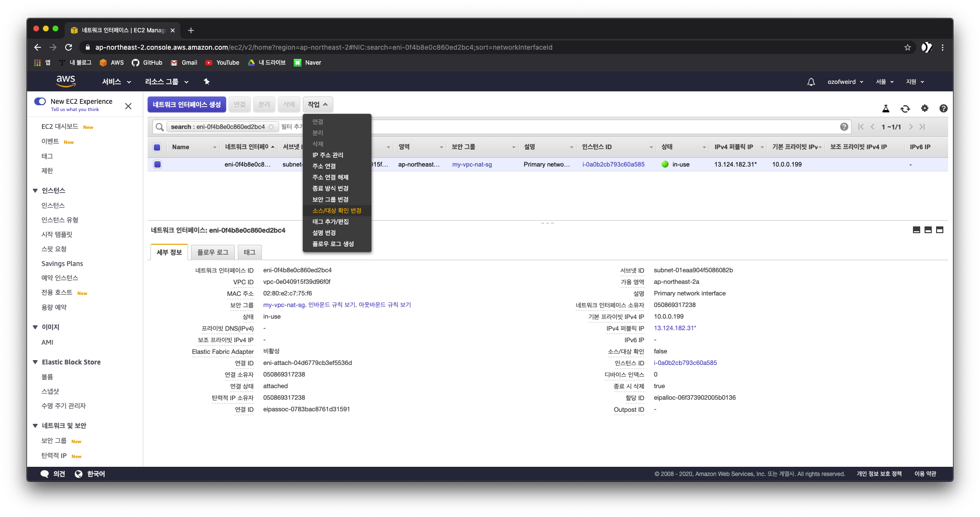Click the experiments flask icon
980x517 pixels.
point(886,109)
